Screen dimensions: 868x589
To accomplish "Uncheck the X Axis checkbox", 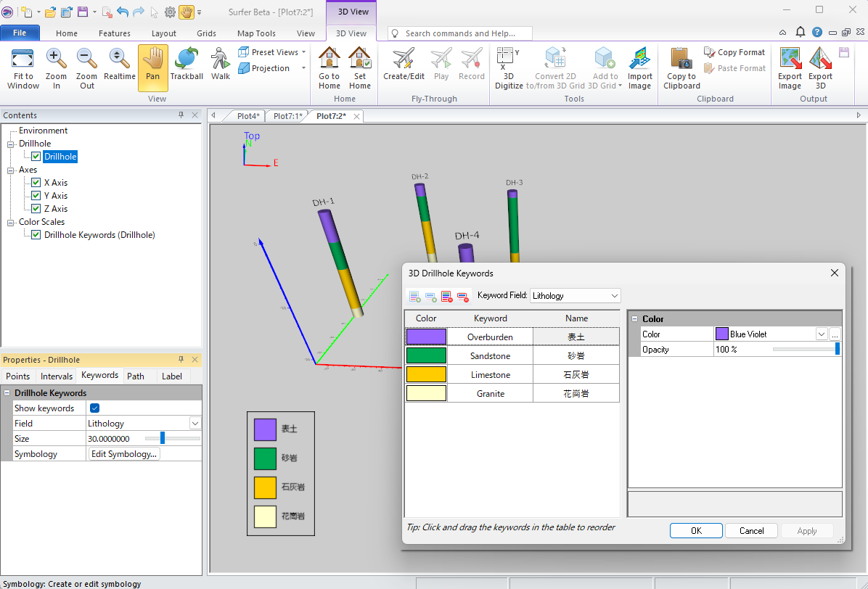I will (x=36, y=183).
